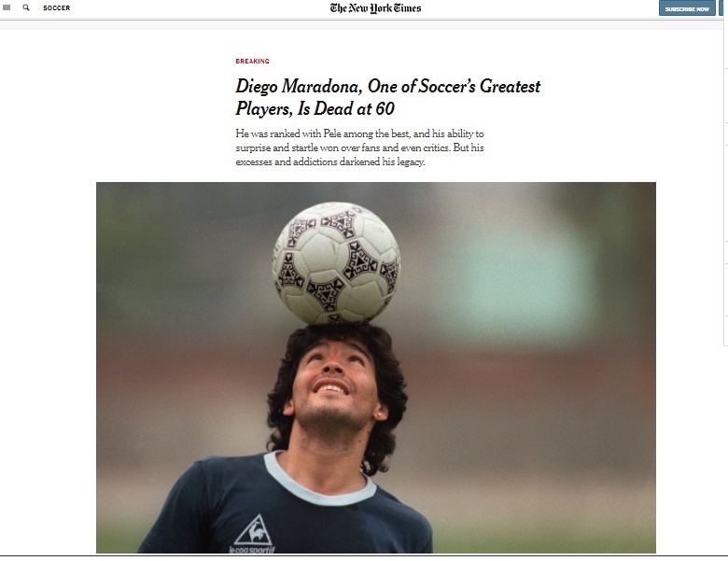The width and height of the screenshot is (728, 561).
Task: Click the vertical scrollbar track at right edge
Action: (726, 279)
